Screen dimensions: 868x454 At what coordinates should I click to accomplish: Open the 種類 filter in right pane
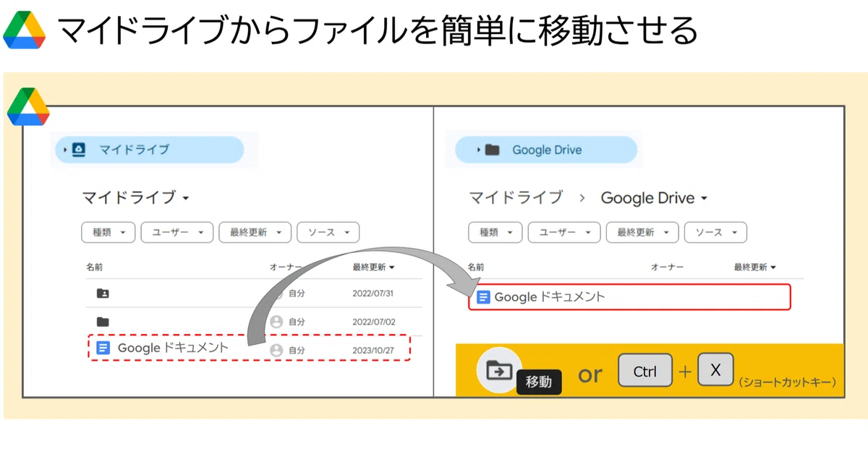[x=495, y=232]
